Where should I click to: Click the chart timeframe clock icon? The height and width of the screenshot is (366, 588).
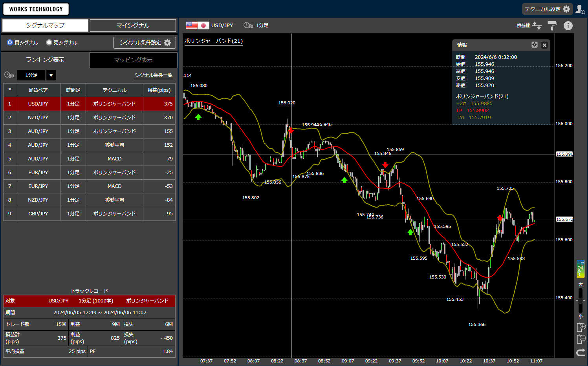click(248, 25)
